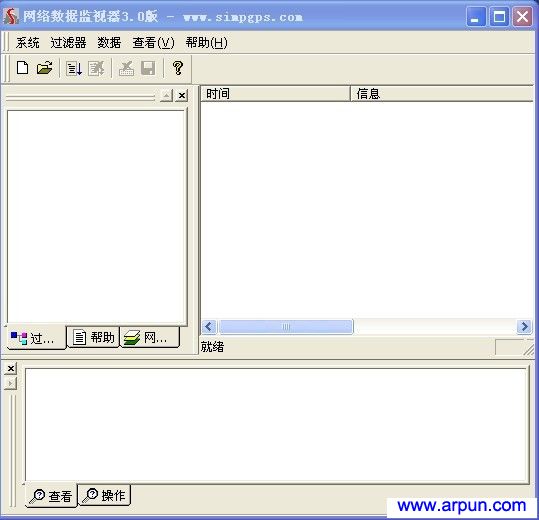Open the 过滤器 menu
The width and height of the screenshot is (539, 520).
68,43
